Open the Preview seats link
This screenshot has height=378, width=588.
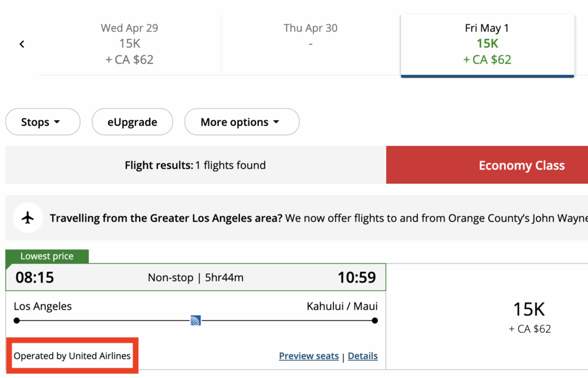(x=309, y=356)
